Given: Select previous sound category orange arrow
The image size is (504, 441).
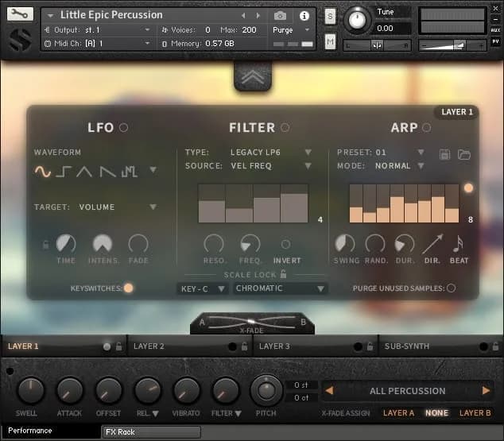Looking at the screenshot, I should pyautogui.click(x=329, y=391).
